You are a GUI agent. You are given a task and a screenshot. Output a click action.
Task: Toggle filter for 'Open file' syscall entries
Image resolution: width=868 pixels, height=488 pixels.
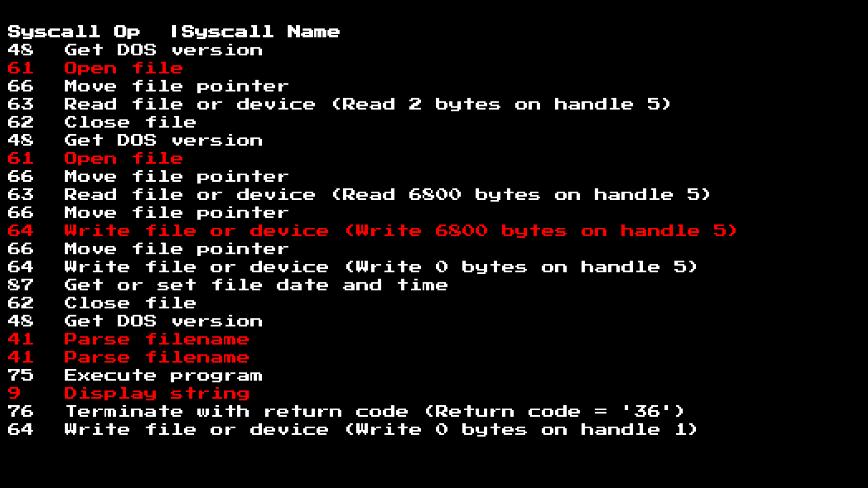123,67
